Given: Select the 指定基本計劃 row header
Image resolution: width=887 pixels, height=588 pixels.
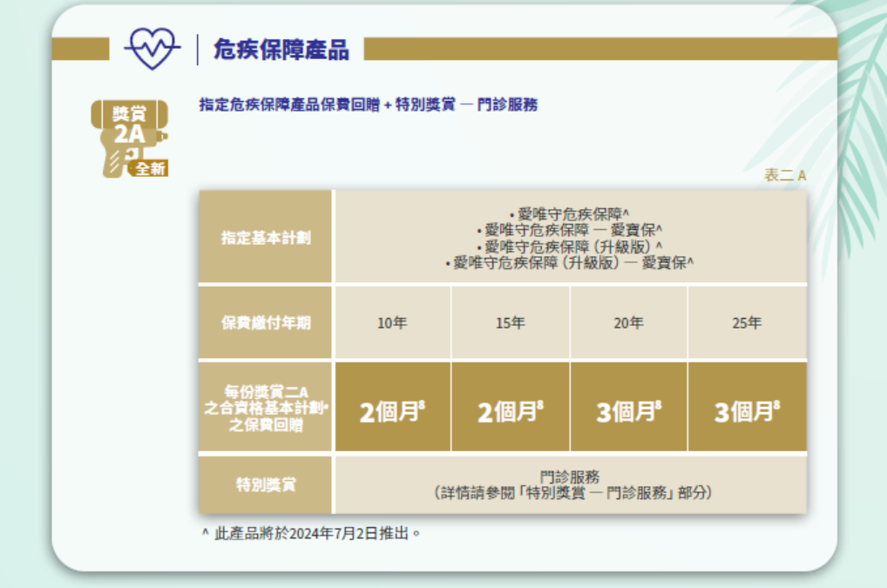Looking at the screenshot, I should coord(265,238).
